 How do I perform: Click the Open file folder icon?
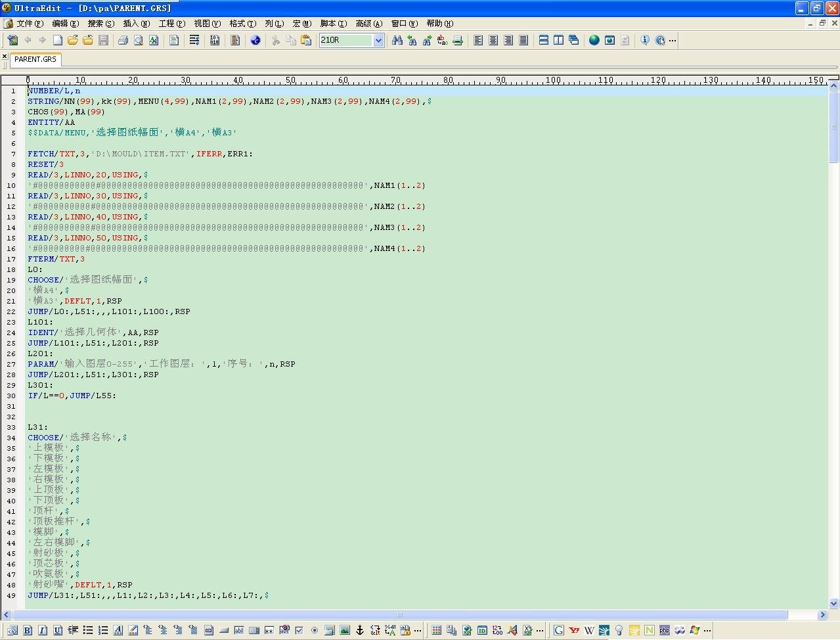tap(73, 40)
